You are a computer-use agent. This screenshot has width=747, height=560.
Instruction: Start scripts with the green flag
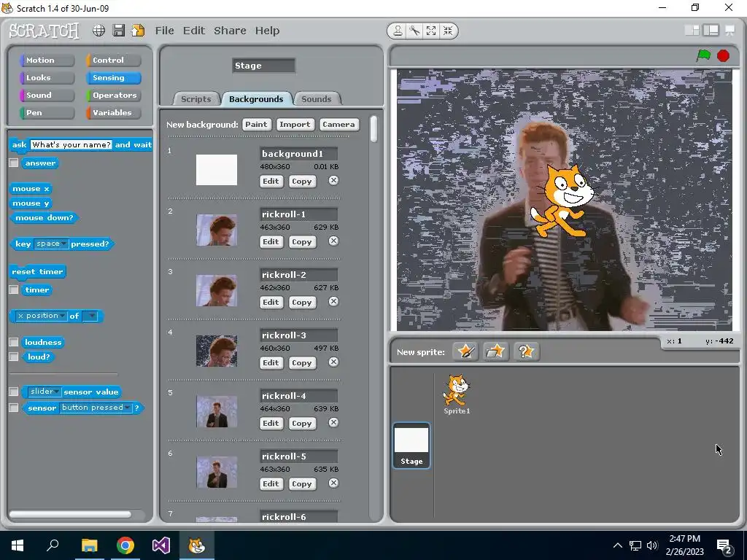pos(703,55)
